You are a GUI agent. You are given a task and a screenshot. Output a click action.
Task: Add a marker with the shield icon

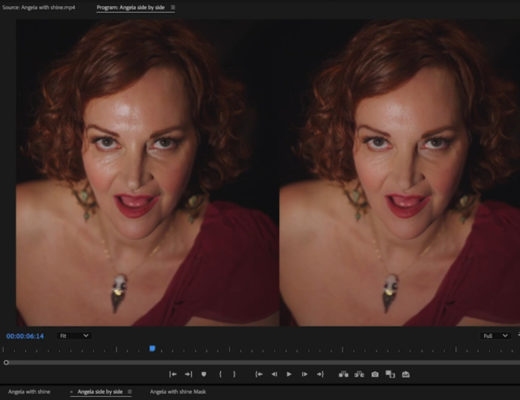(204, 374)
